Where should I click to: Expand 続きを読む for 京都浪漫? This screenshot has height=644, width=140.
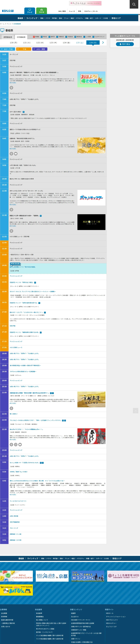13,403
